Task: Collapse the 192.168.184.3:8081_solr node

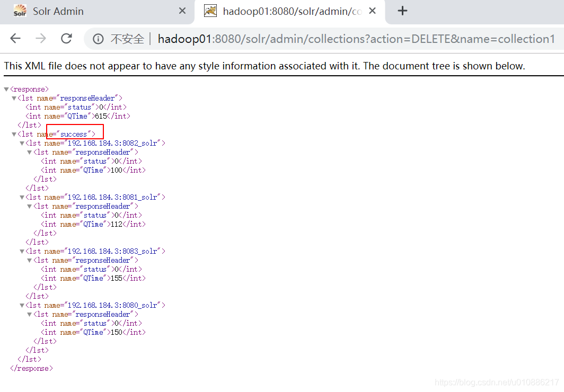Action: point(22,197)
